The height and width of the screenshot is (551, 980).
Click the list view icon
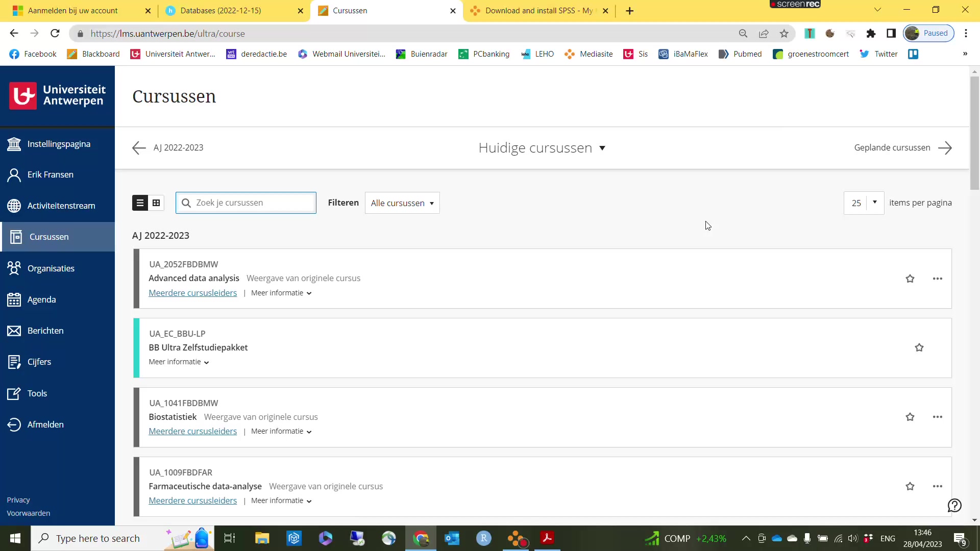pyautogui.click(x=140, y=203)
